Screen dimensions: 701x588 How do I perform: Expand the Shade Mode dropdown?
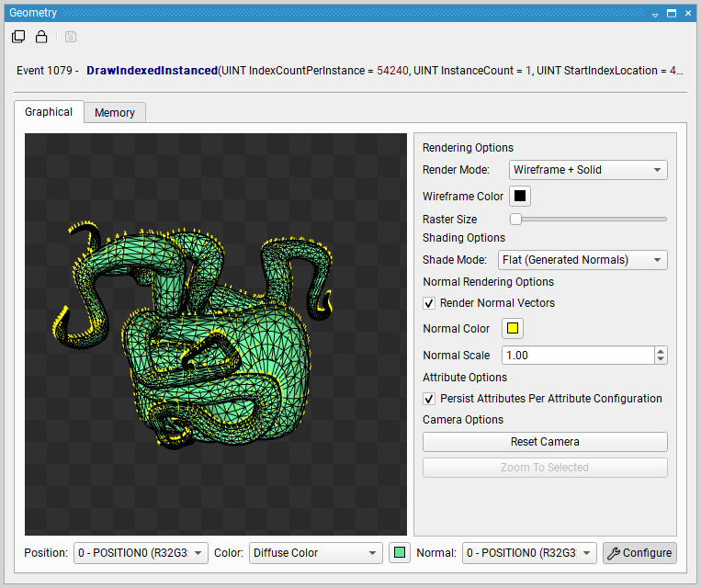(x=582, y=260)
